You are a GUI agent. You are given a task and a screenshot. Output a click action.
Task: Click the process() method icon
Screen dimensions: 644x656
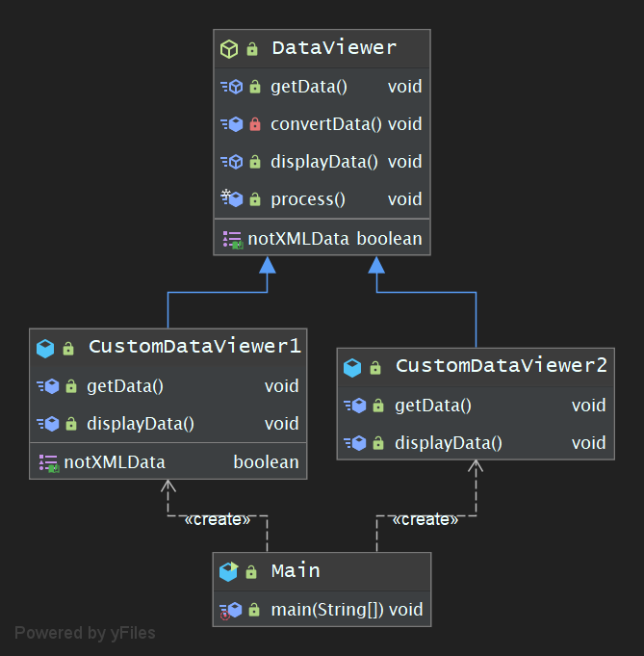pyautogui.click(x=232, y=199)
